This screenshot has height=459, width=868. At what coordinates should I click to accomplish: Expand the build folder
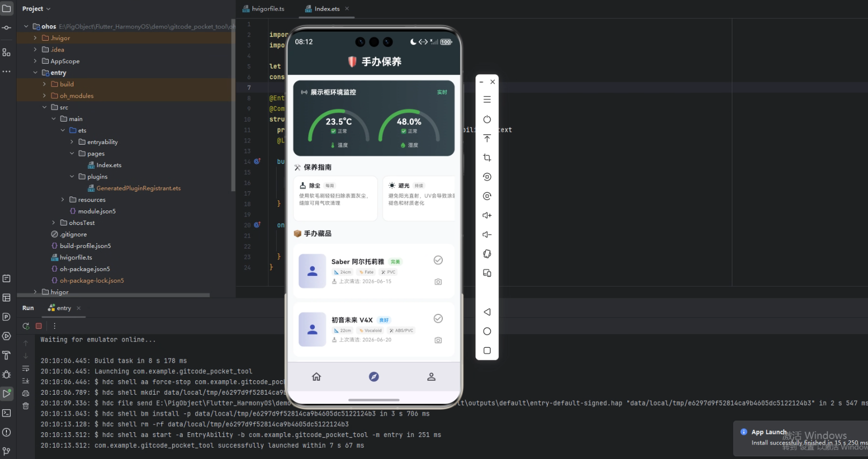click(x=44, y=84)
